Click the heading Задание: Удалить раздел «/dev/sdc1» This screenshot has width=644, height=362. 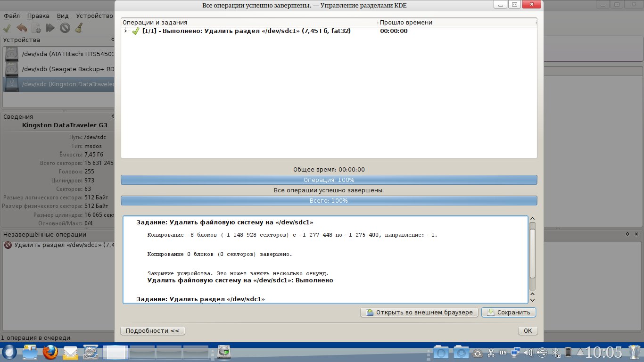click(x=200, y=299)
